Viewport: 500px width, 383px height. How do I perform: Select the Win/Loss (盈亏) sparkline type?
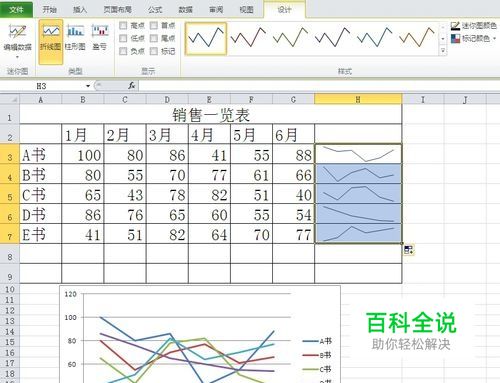tap(100, 38)
